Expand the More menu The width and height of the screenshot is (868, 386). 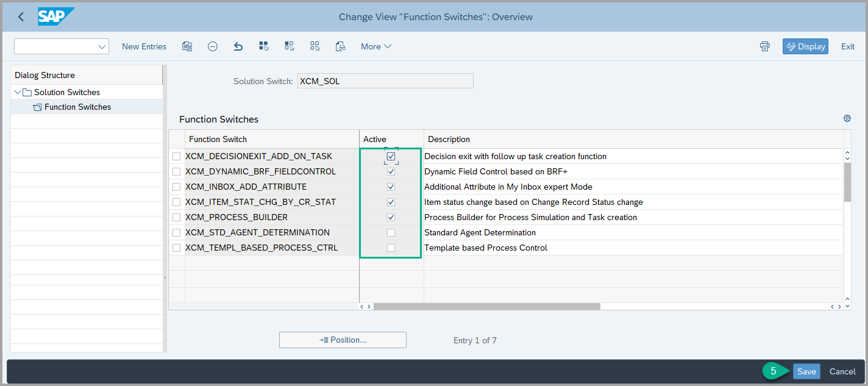pyautogui.click(x=375, y=46)
